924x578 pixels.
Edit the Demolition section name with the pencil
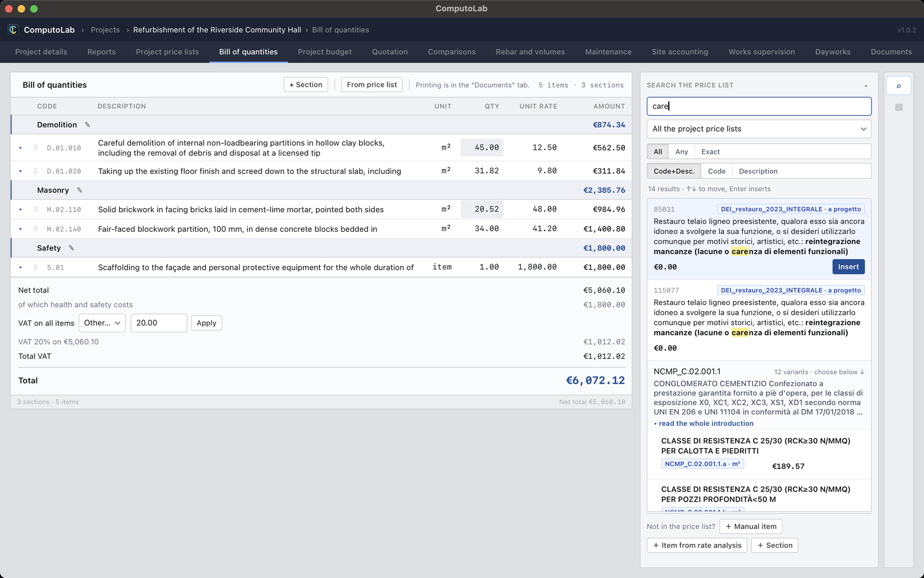[x=88, y=125]
